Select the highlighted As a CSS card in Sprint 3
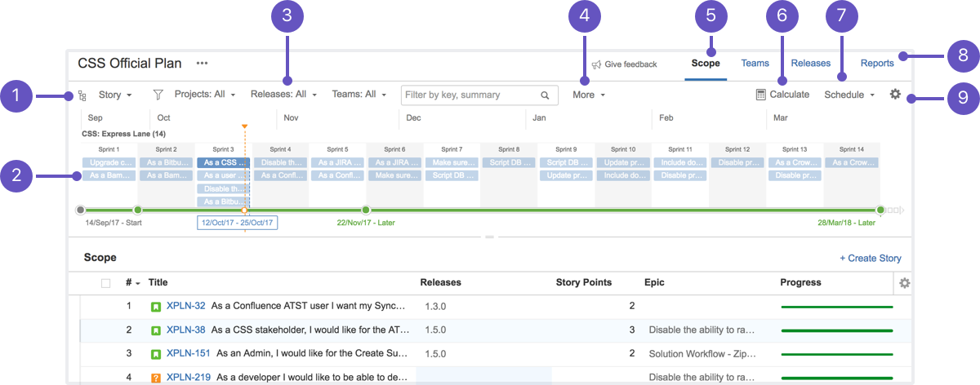 (x=223, y=162)
